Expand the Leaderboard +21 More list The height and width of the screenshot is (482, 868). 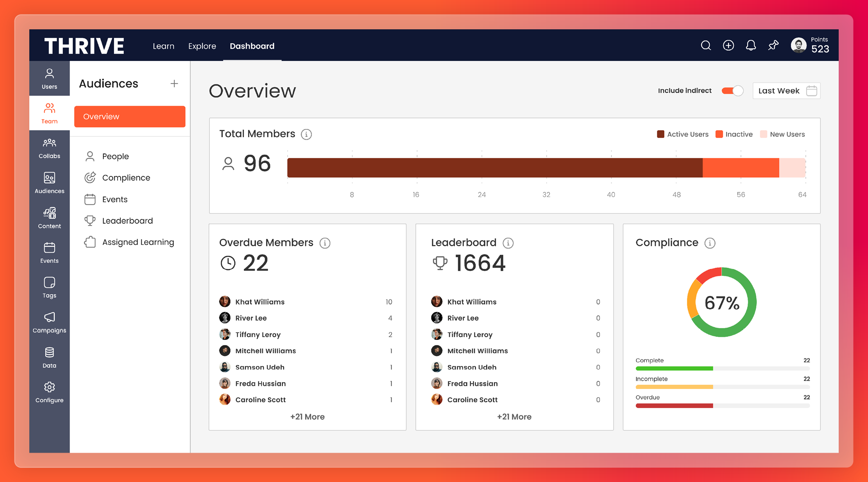click(x=514, y=417)
